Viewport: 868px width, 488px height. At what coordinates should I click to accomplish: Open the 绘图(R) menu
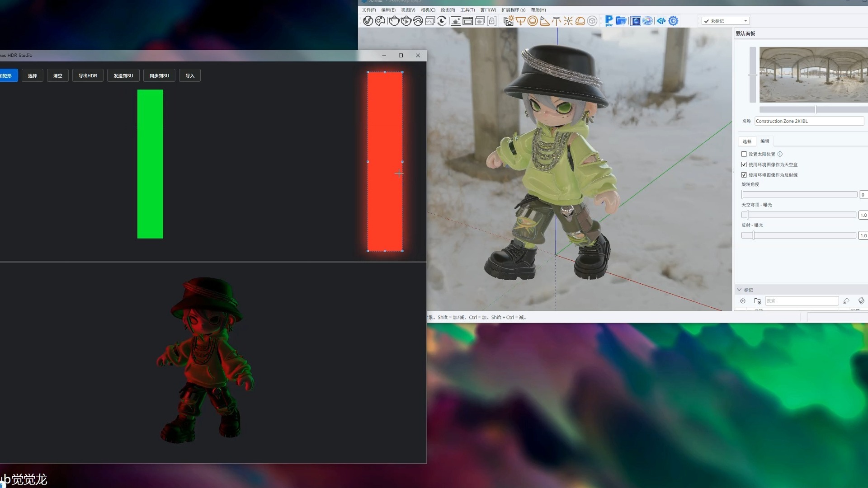coord(448,10)
